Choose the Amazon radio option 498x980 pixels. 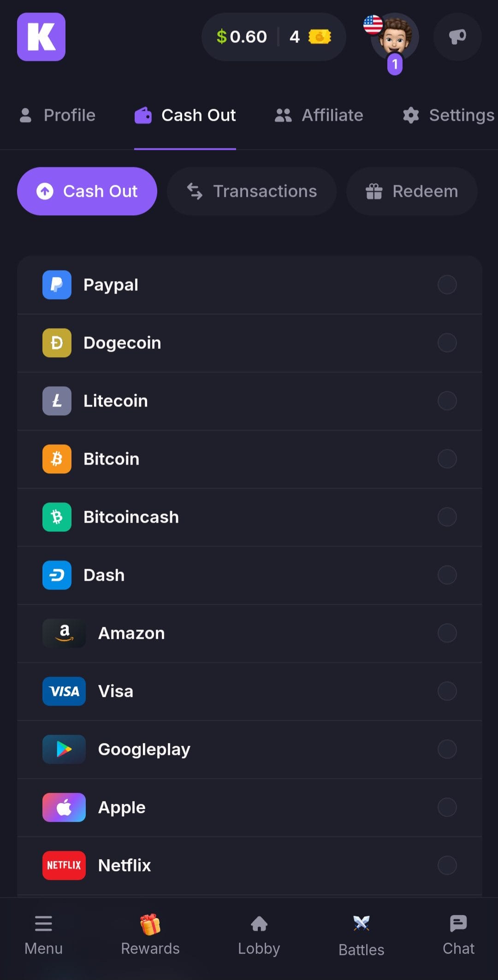click(x=447, y=633)
